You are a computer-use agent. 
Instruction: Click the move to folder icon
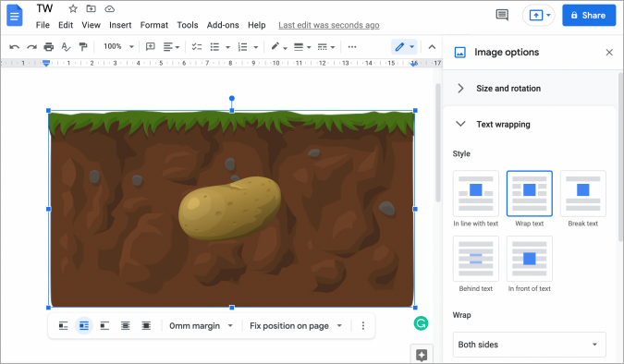[x=92, y=8]
